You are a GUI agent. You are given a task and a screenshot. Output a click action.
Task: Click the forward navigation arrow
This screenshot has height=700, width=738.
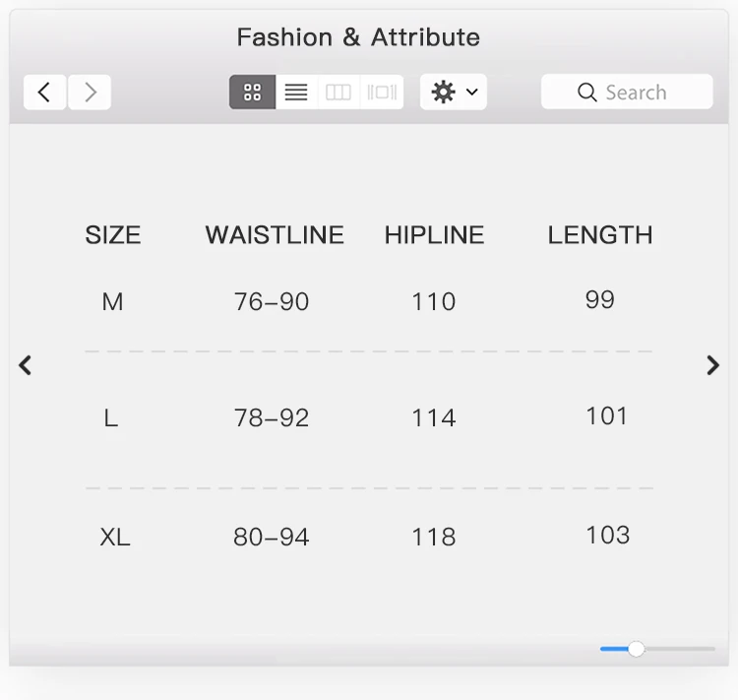(x=90, y=93)
